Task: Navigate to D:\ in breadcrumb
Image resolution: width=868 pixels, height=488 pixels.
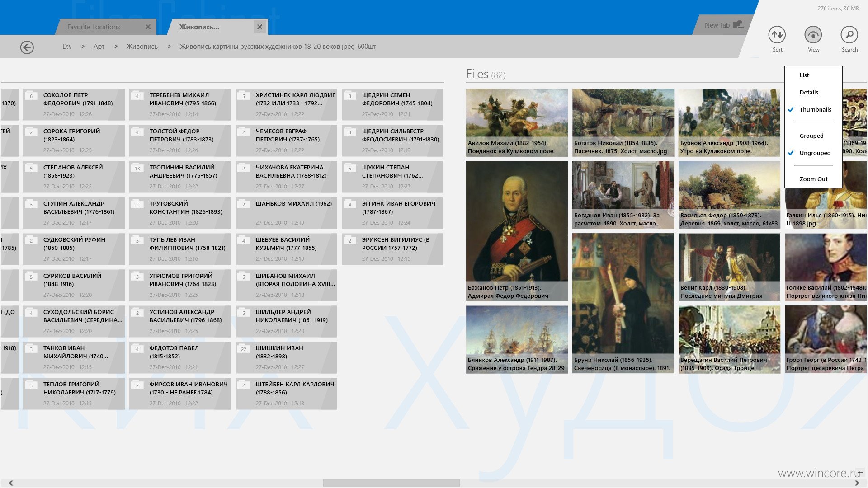Action: [x=66, y=47]
